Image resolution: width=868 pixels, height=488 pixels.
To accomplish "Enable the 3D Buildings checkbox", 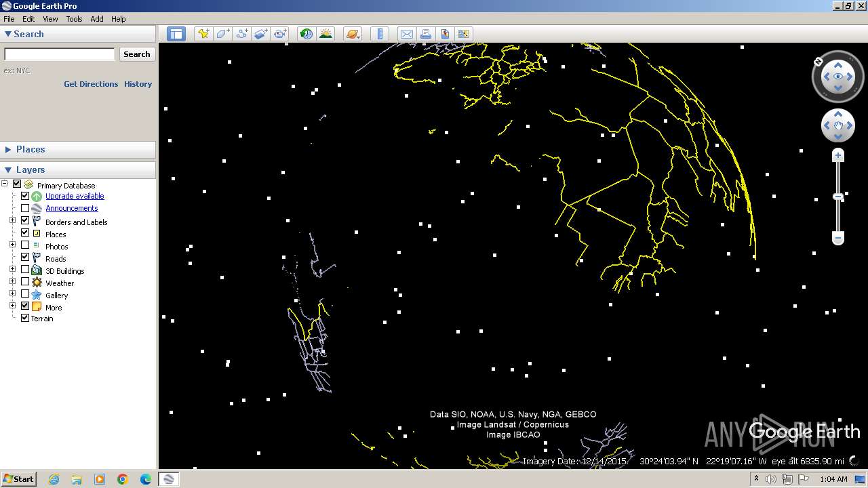I will (x=25, y=269).
